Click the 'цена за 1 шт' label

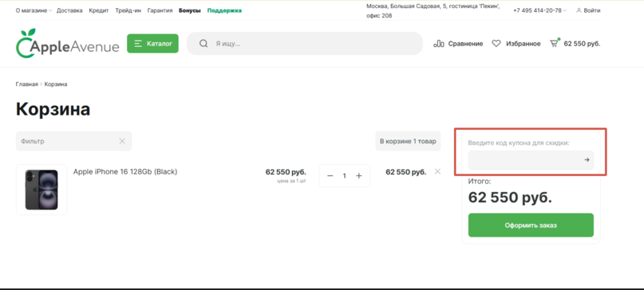point(291,181)
